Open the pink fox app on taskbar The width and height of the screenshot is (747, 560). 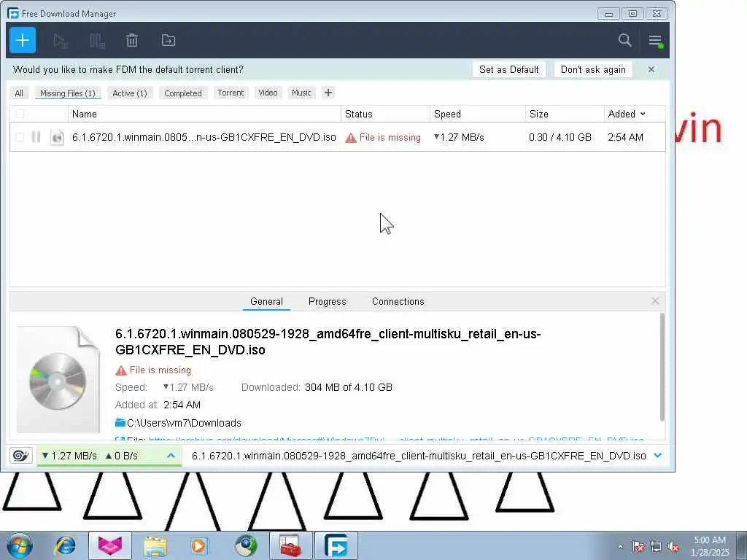110,545
